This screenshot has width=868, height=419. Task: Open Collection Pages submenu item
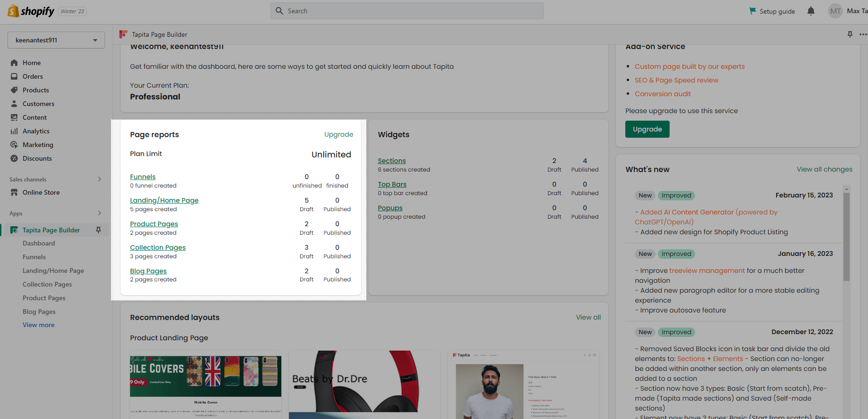(47, 284)
